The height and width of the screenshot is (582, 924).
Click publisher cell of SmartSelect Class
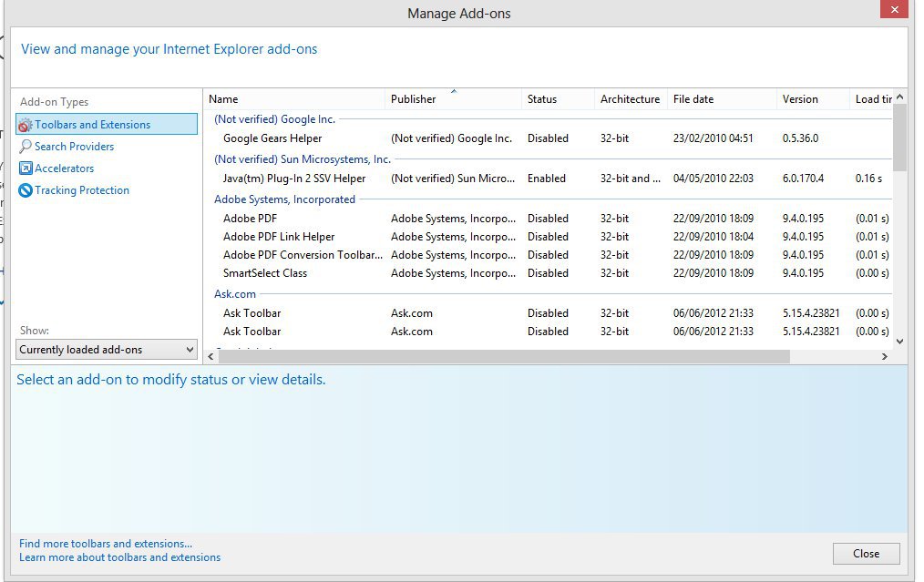click(x=453, y=273)
